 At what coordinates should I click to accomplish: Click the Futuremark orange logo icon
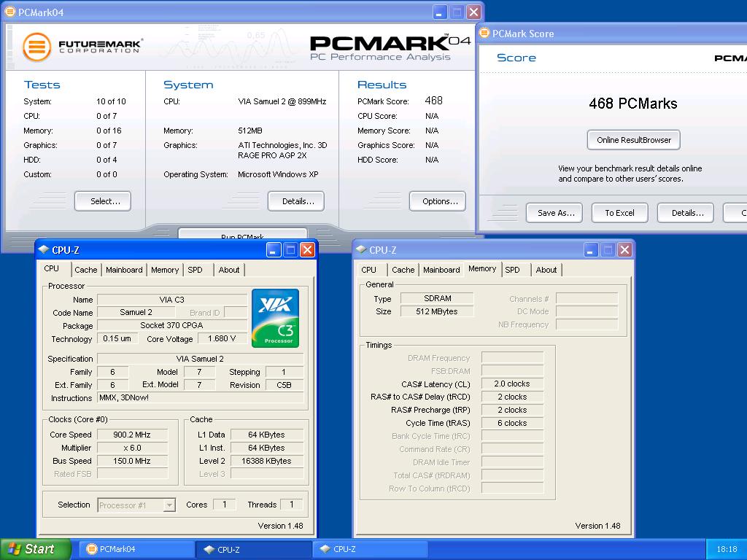(x=36, y=47)
